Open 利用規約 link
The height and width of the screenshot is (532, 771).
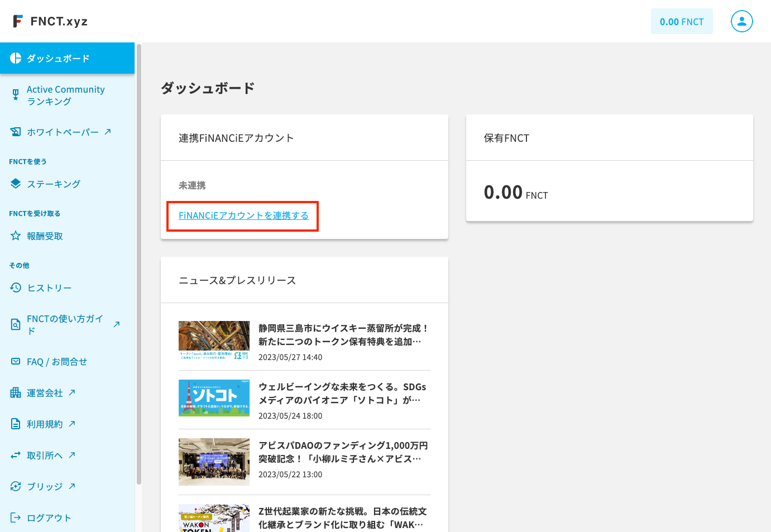click(x=45, y=424)
